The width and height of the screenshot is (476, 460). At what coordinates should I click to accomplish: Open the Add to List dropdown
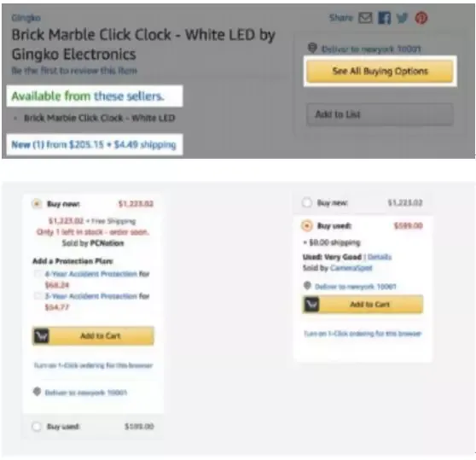pos(380,114)
